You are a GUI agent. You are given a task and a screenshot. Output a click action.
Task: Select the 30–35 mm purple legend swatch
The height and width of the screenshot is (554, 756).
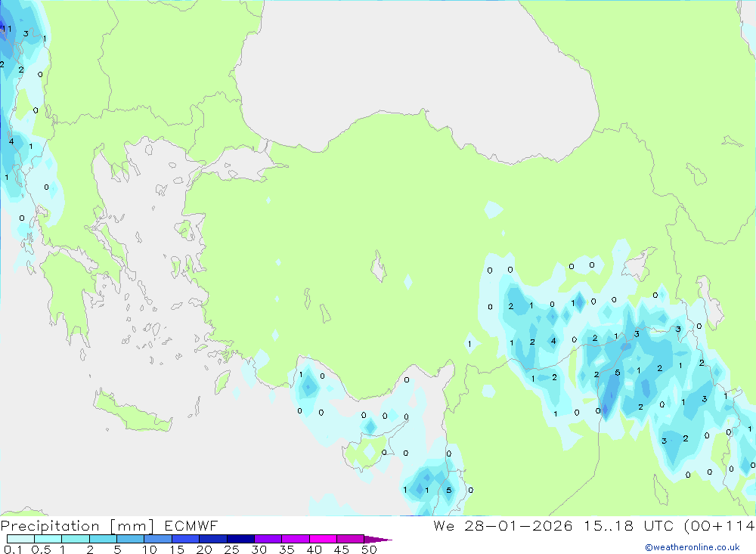(268, 539)
